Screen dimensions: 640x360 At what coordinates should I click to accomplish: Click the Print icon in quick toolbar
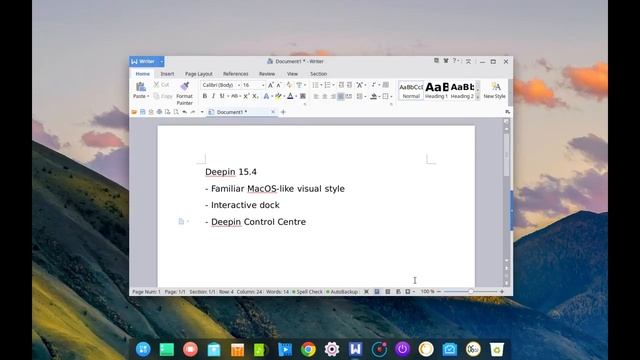159,112
